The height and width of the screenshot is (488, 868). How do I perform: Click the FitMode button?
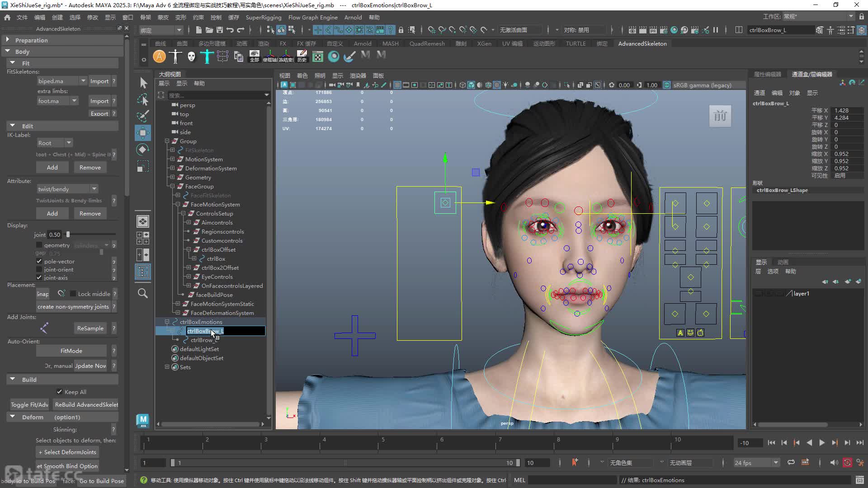point(71,351)
